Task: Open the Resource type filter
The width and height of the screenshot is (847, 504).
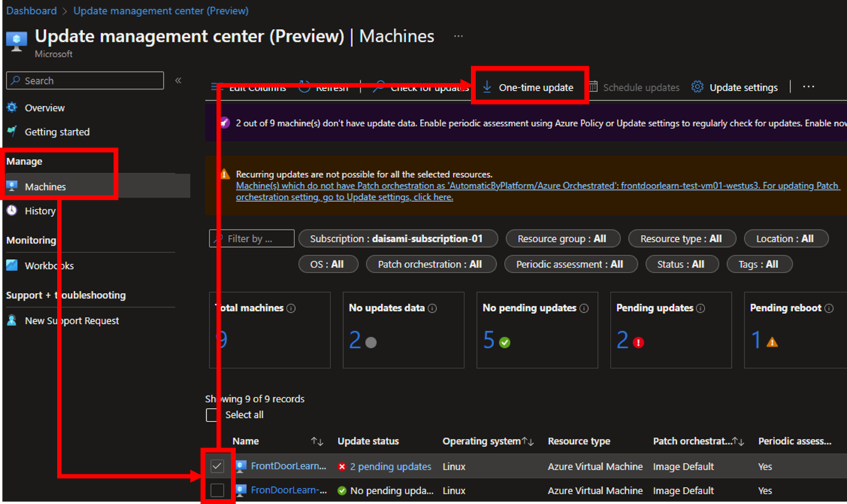Action: click(682, 239)
